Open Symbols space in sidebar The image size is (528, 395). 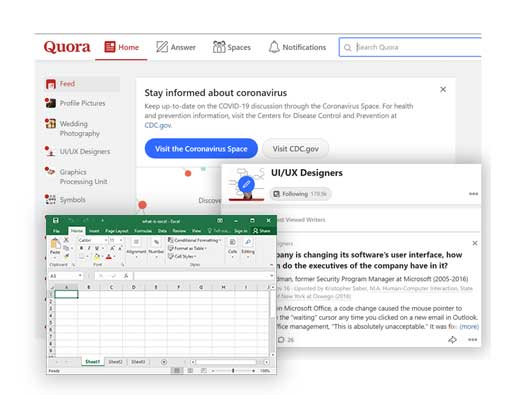65,200
